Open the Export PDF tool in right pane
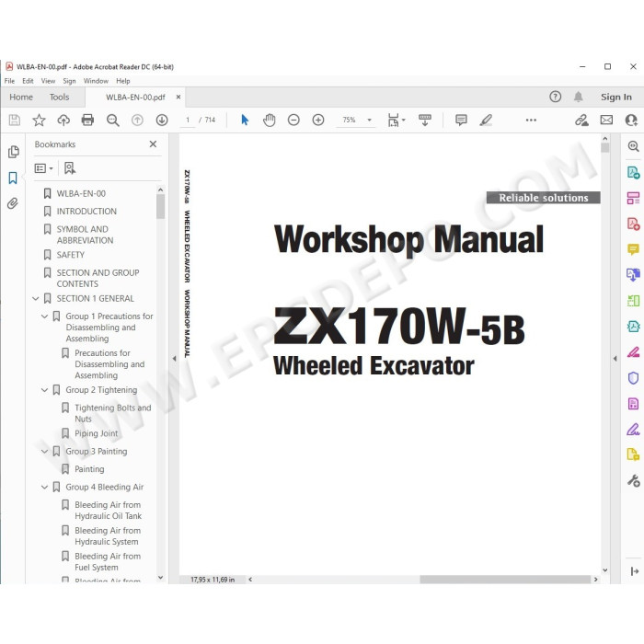Image resolution: width=644 pixels, height=644 pixels. (633, 173)
